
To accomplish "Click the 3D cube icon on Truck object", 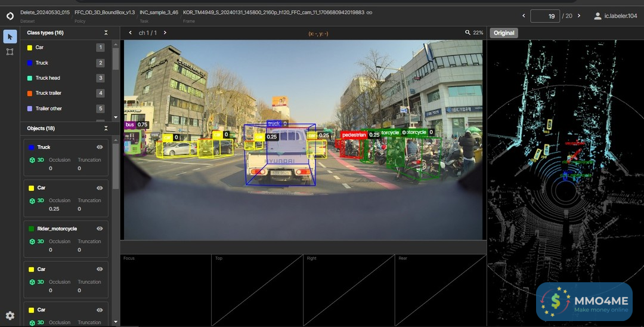I will 32,160.
